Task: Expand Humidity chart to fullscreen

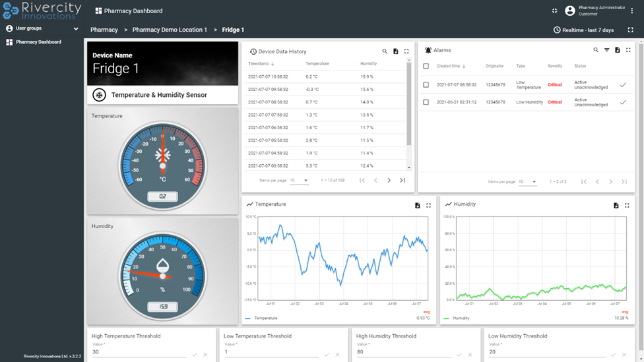Action: click(x=627, y=205)
